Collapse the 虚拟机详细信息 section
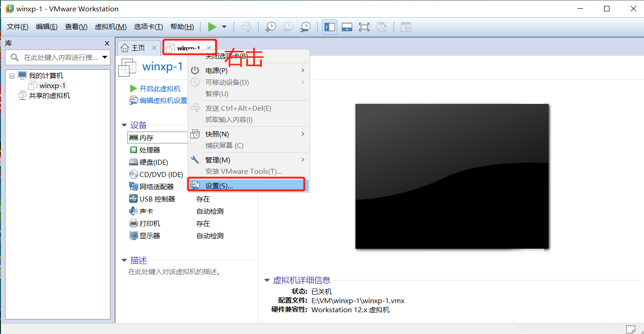Viewport: 644px width, 334px height. (267, 280)
